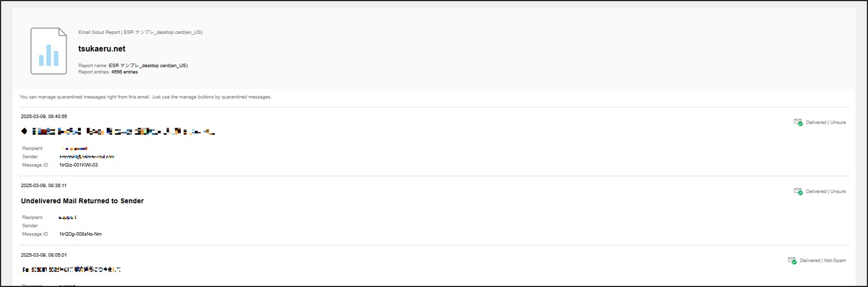
Task: Click timestamp 2025-03-09, 08:43:55
Action: click(44, 117)
